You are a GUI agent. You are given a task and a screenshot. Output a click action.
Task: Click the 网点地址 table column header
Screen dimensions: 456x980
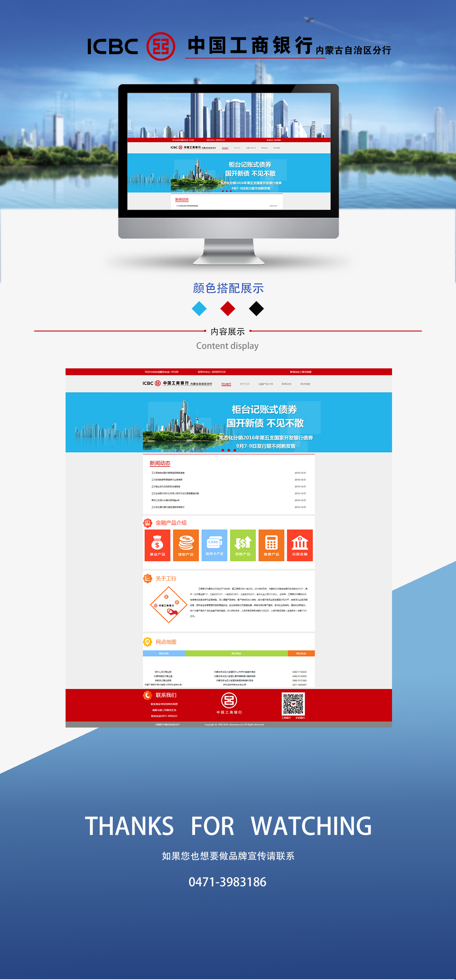coord(236,653)
